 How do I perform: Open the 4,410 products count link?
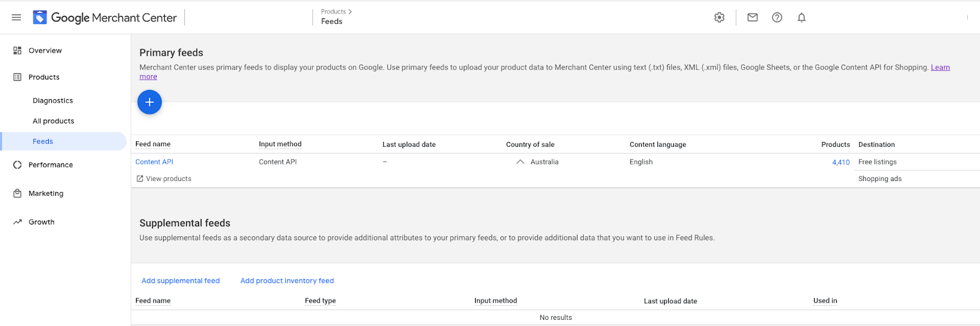pyautogui.click(x=840, y=163)
